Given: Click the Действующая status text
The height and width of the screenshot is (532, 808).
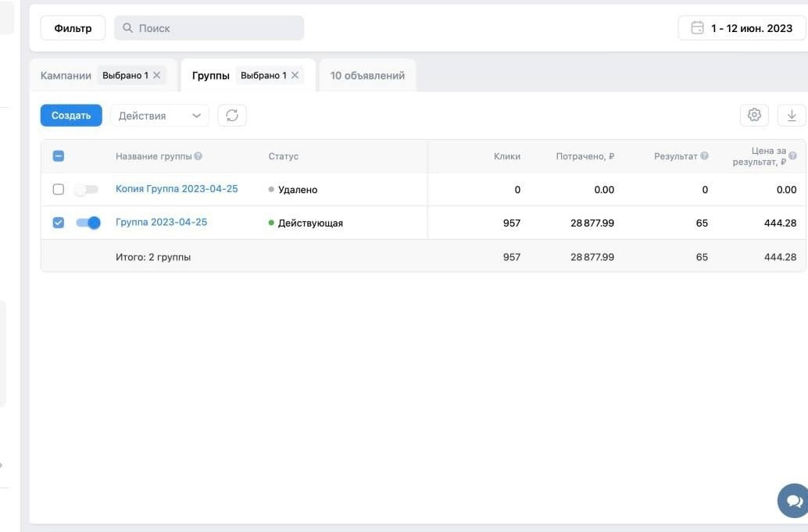Looking at the screenshot, I should (x=310, y=223).
